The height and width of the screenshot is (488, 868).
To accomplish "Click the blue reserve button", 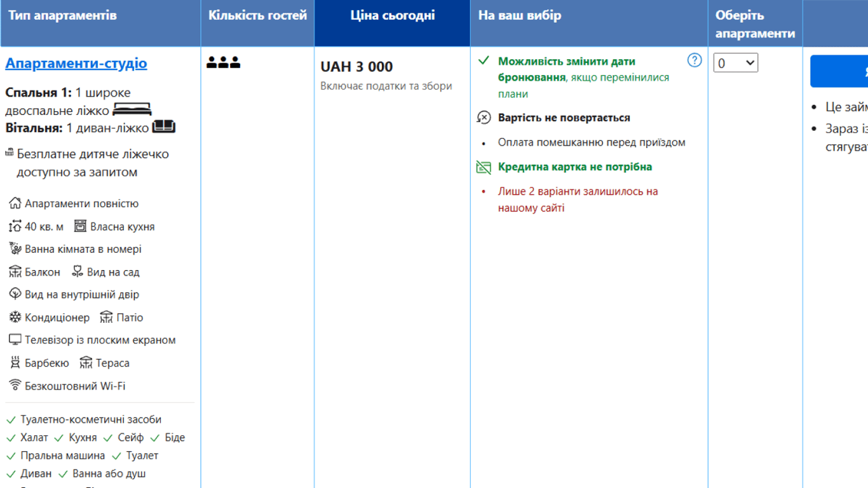I will tap(839, 71).
